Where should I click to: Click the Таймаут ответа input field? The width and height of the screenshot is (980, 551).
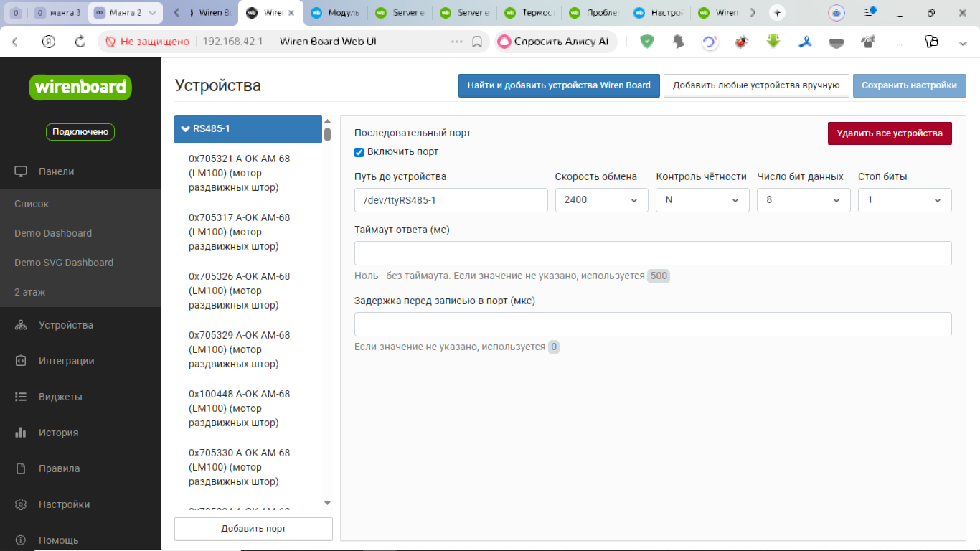pos(652,253)
